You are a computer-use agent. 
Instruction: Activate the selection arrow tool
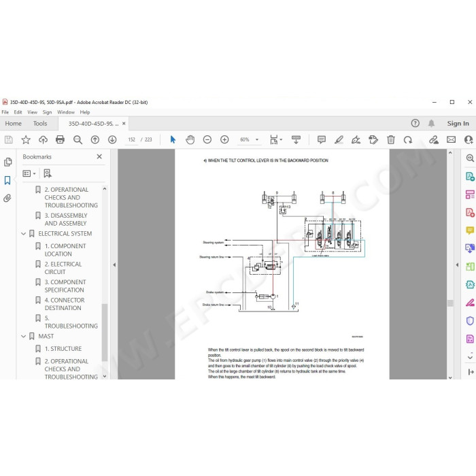coord(173,139)
